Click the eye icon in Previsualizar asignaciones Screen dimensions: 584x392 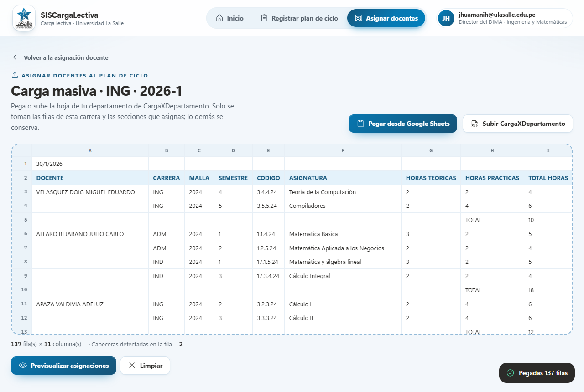(23, 366)
